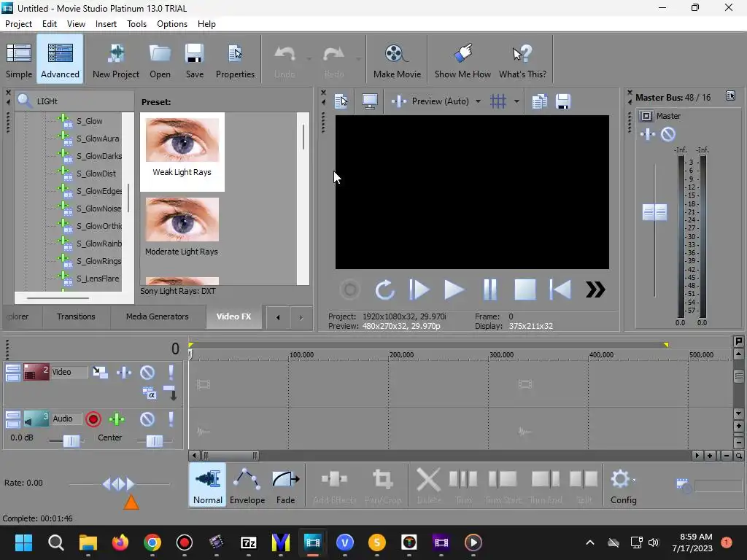Open preview Project Video Properties icon
This screenshot has width=747, height=560.
click(x=341, y=101)
